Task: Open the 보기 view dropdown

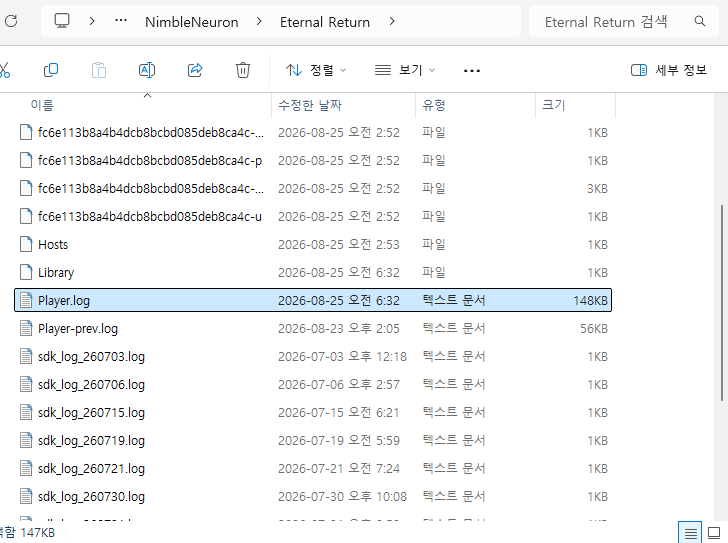Action: [x=405, y=70]
